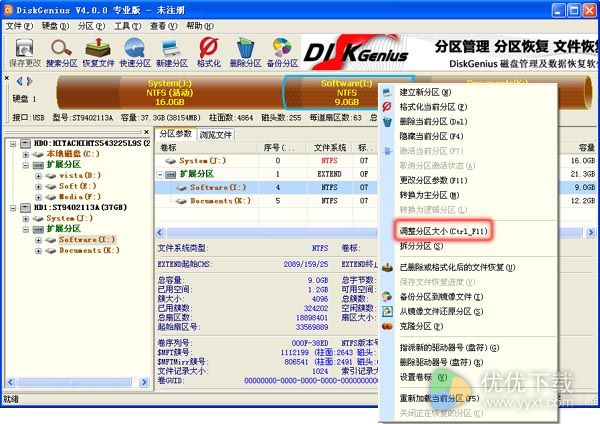The image size is (600, 424).
Task: Click the Format (格式化) toolbar icon
Action: (209, 53)
